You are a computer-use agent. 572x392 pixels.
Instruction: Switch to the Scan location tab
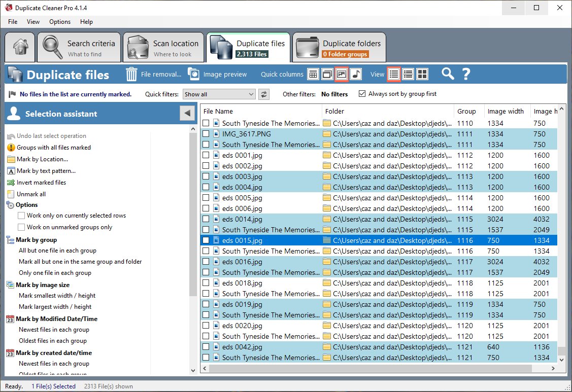163,48
